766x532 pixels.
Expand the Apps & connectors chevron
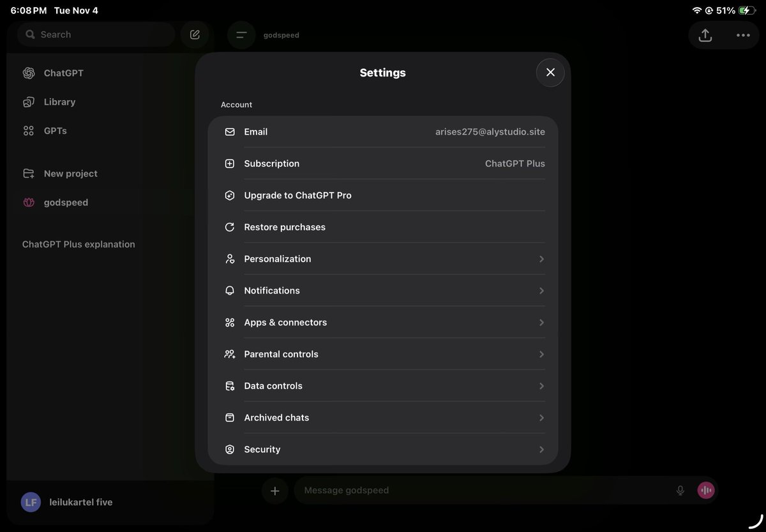[541, 323]
